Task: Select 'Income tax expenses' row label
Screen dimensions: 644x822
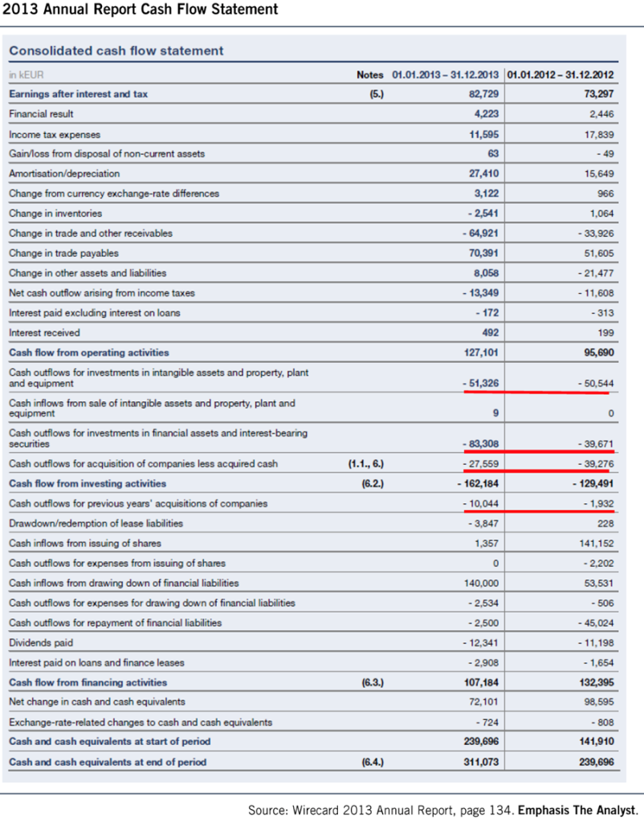Action: click(55, 135)
